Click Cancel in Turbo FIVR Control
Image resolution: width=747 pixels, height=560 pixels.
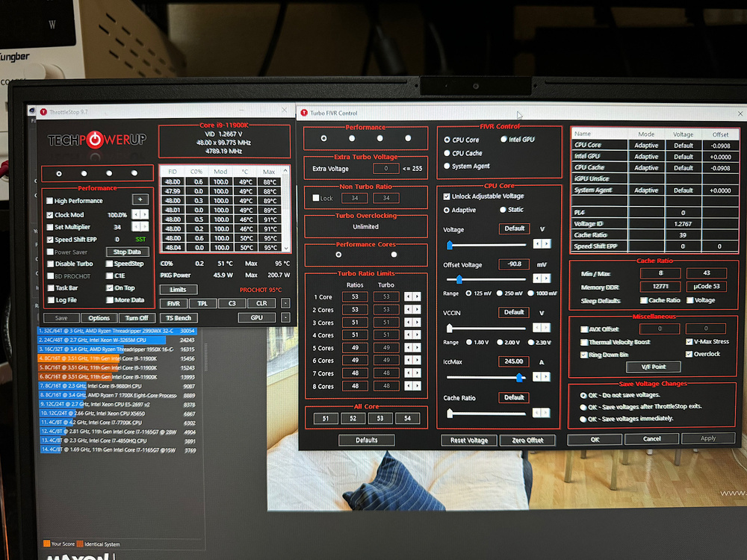pos(651,438)
